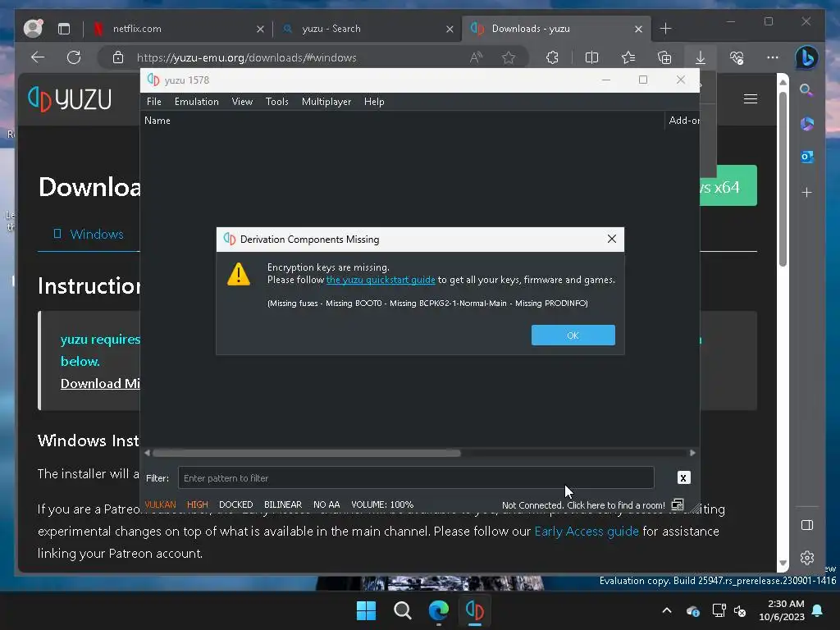
Task: Toggle DOCKED mode in status bar
Action: click(x=235, y=504)
